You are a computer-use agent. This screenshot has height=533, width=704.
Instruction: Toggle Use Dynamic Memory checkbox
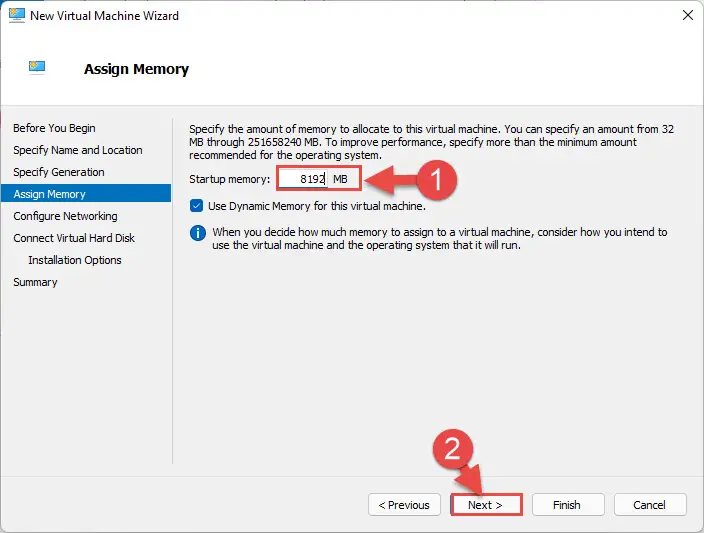tap(196, 206)
